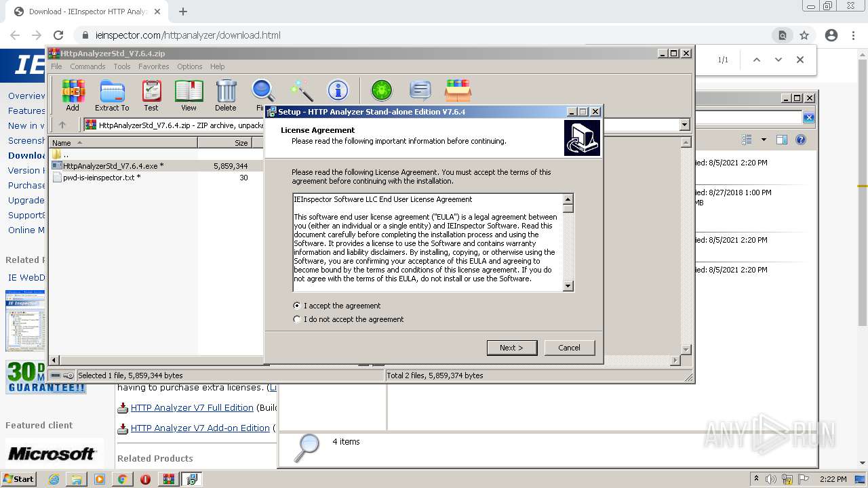Click the Info toolbar icon
This screenshot has width=868, height=488.
coord(338,90)
